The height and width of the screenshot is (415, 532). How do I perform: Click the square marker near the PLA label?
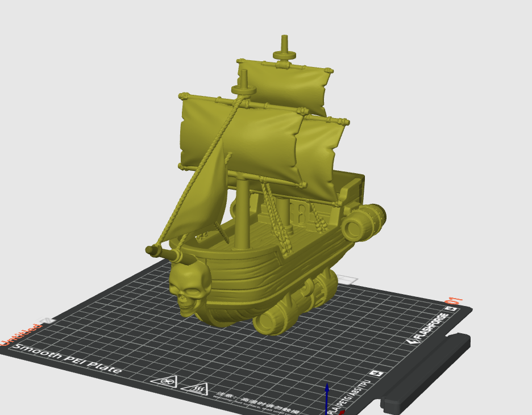click(x=375, y=374)
